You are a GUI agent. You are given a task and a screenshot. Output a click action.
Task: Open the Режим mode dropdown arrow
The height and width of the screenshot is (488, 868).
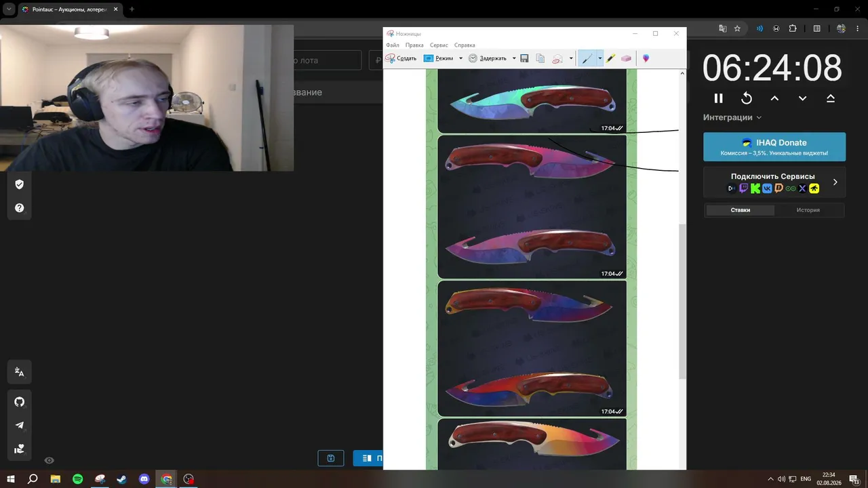[460, 58]
